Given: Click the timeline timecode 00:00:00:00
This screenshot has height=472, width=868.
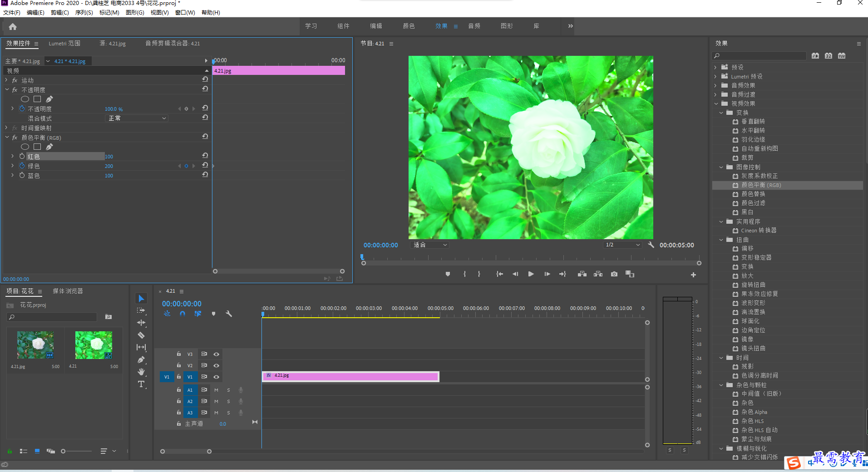Looking at the screenshot, I should coord(182,304).
